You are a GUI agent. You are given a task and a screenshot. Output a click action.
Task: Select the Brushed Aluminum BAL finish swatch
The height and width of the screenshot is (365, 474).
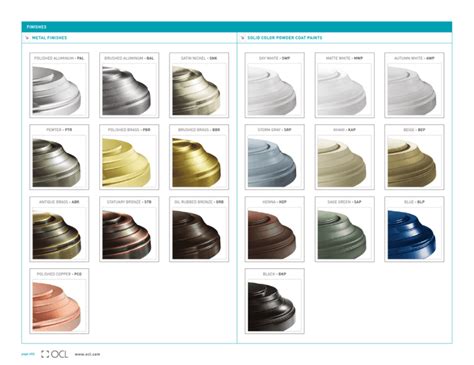point(129,85)
